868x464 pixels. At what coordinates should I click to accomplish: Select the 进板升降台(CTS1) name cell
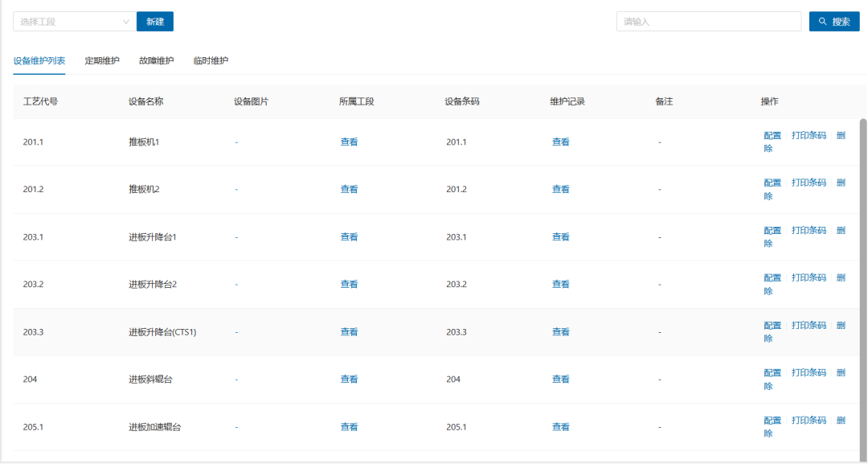tap(162, 332)
